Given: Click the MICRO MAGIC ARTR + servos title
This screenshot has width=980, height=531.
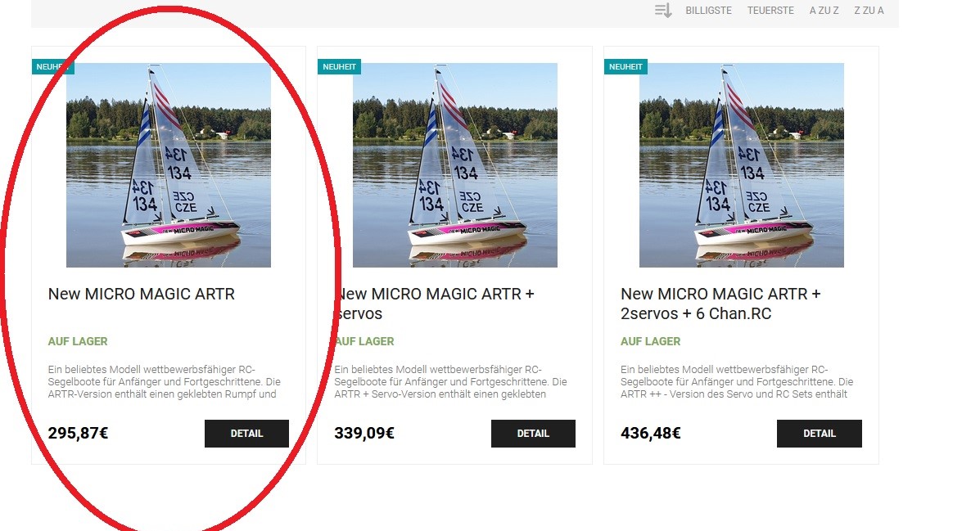Looking at the screenshot, I should [x=432, y=303].
